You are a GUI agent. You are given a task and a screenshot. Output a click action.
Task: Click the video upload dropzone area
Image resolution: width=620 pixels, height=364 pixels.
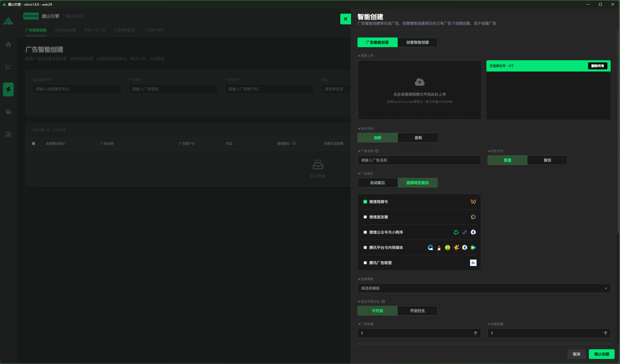tap(420, 90)
